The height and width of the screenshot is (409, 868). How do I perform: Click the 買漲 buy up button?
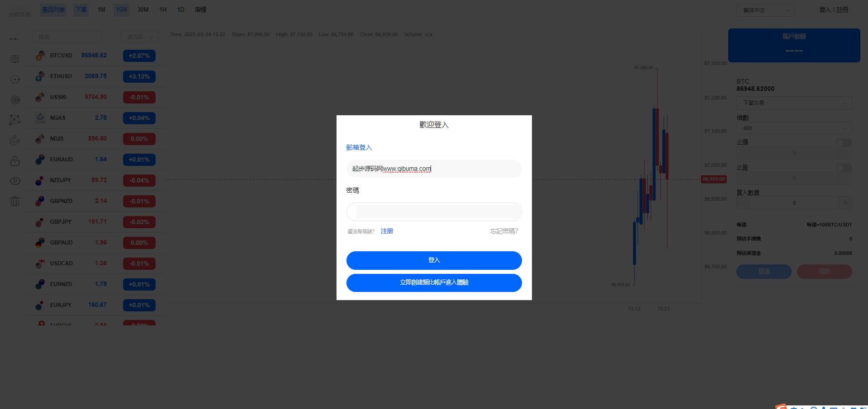pyautogui.click(x=764, y=272)
